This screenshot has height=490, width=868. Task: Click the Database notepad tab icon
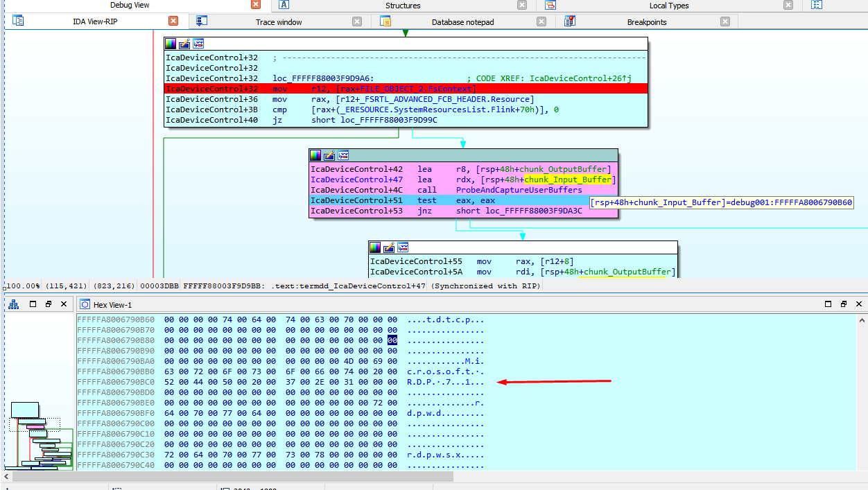tap(386, 21)
